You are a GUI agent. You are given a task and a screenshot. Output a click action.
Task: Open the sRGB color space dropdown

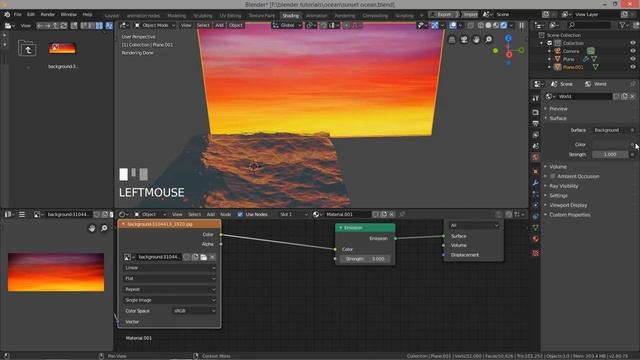193,311
